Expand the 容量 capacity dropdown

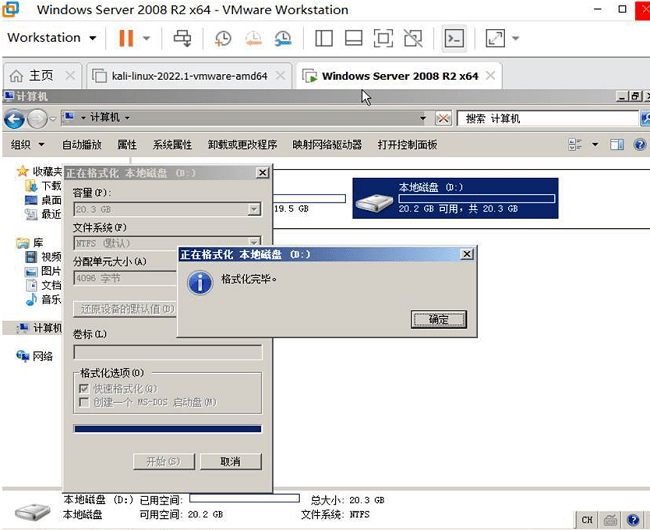click(254, 209)
